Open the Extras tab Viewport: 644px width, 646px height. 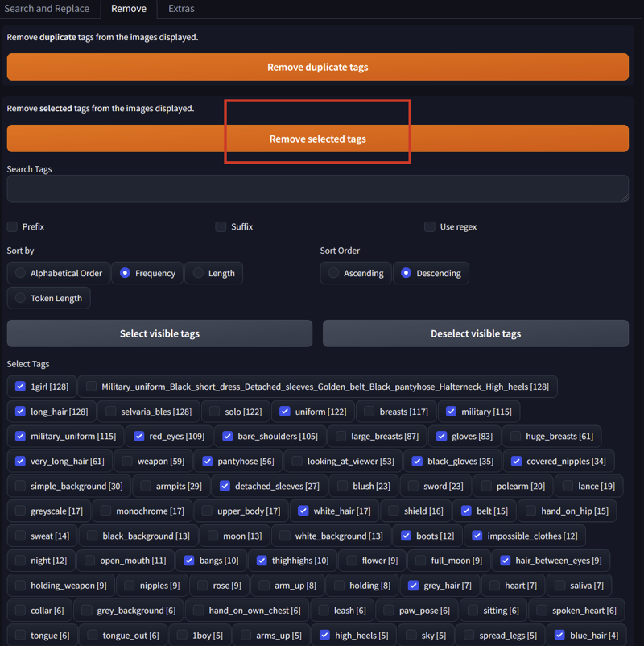pyautogui.click(x=181, y=9)
